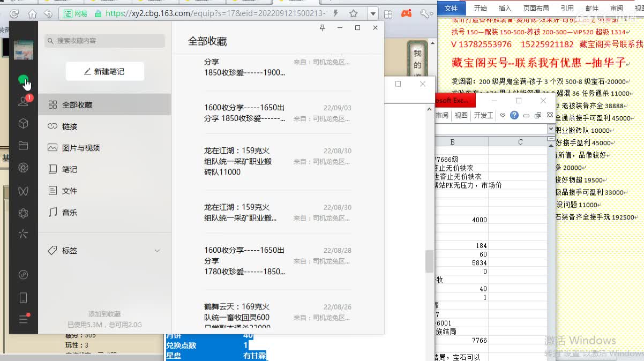Click the browser URL address bar
This screenshot has width=644, height=361.
214,13
